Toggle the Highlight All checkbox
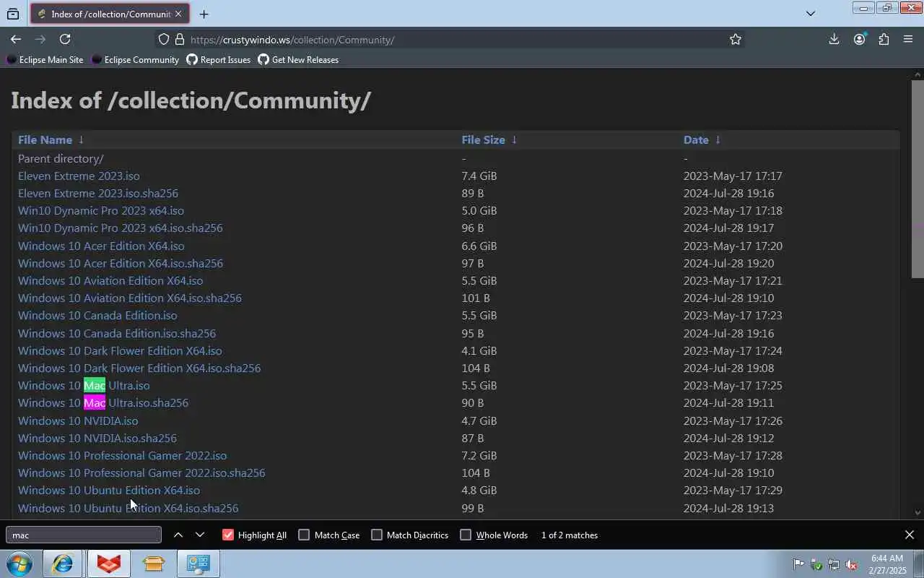The image size is (924, 578). tap(228, 535)
